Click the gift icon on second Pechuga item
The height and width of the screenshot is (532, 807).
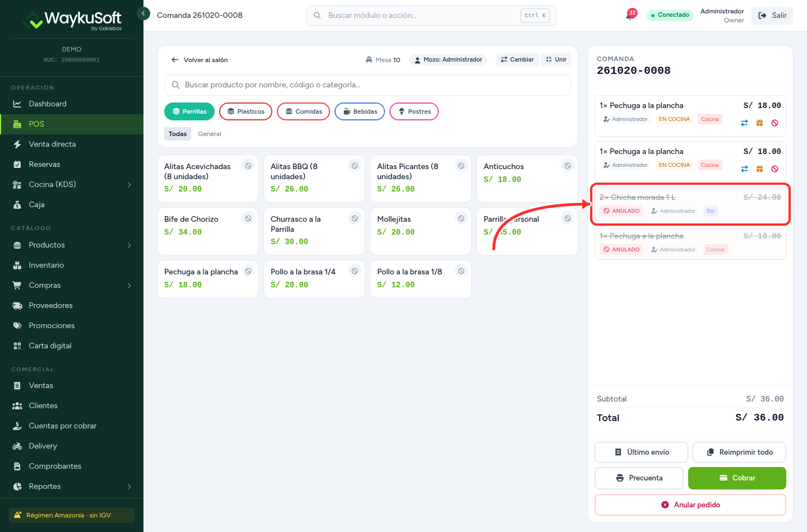point(760,169)
